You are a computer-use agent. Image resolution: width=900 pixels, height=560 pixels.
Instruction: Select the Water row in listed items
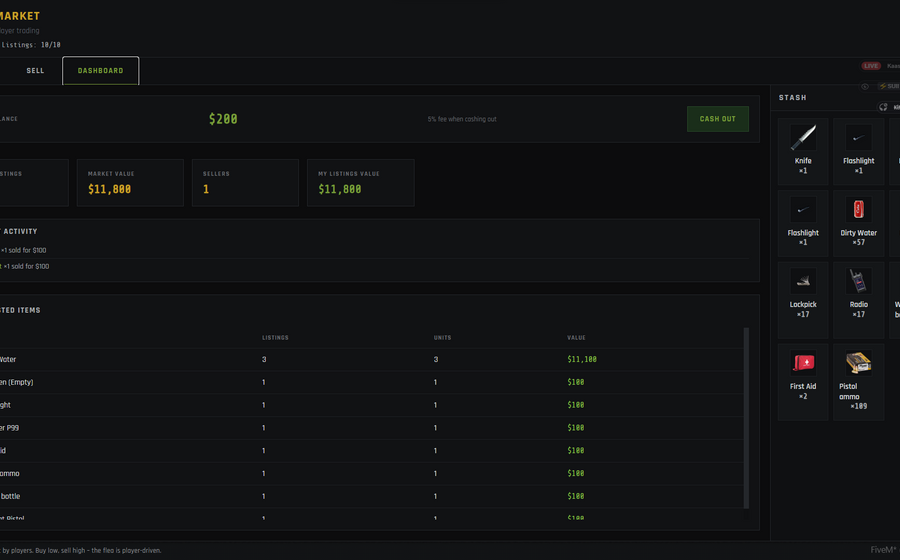(371, 359)
